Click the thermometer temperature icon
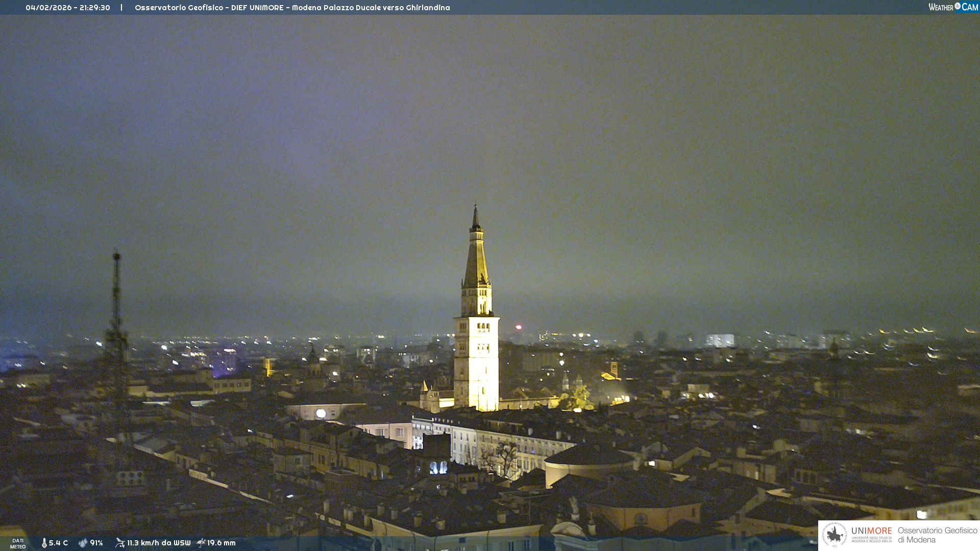This screenshot has width=980, height=551. pyautogui.click(x=44, y=543)
